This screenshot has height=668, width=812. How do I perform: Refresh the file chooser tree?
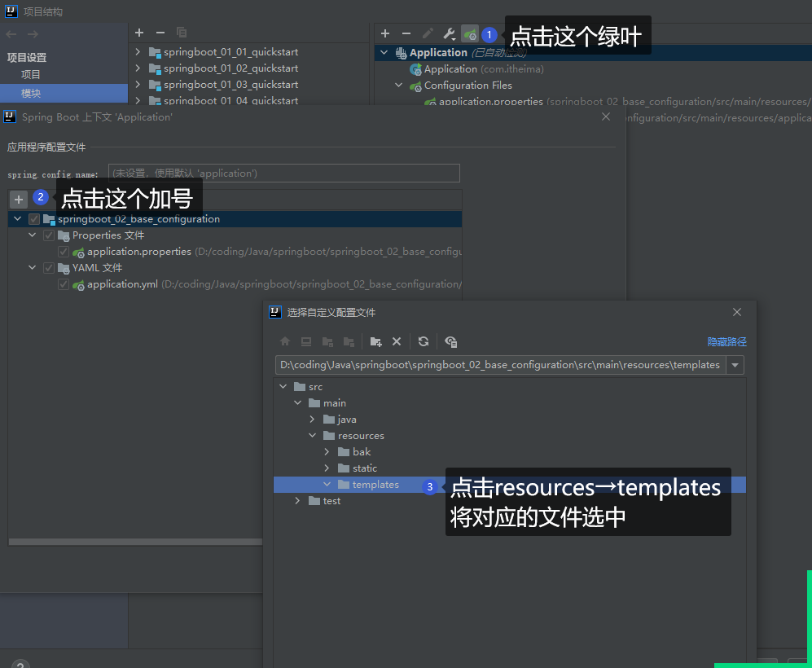pyautogui.click(x=424, y=342)
